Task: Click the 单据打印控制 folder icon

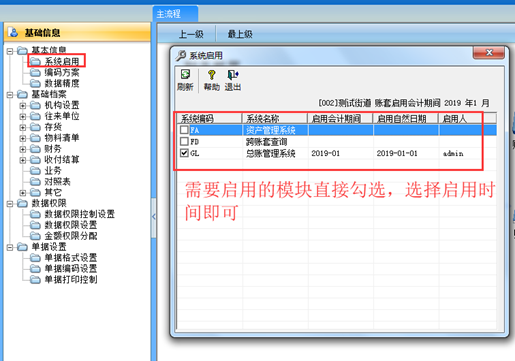Action: point(35,279)
